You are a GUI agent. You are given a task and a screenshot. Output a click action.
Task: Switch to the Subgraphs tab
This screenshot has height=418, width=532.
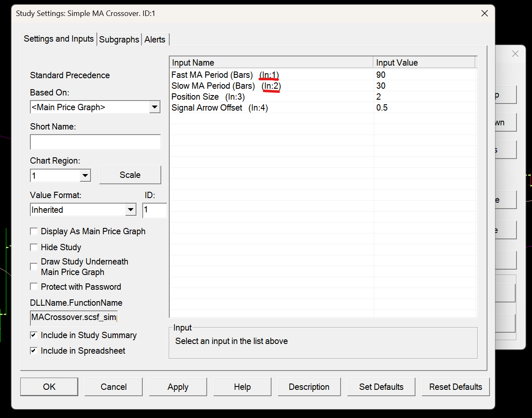click(x=119, y=40)
